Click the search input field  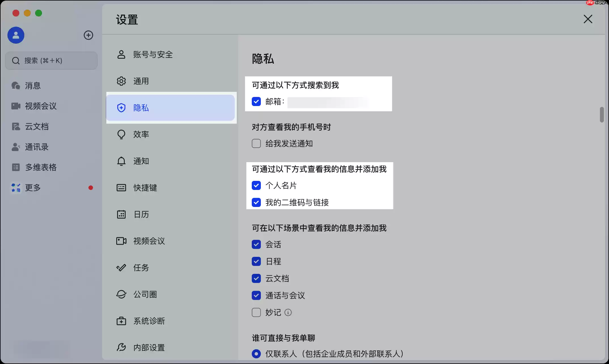51,61
